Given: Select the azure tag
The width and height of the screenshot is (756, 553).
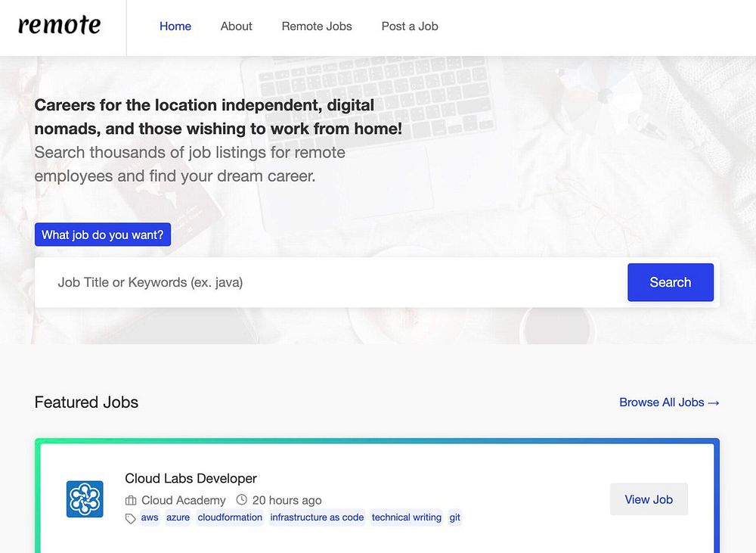Looking at the screenshot, I should point(178,517).
